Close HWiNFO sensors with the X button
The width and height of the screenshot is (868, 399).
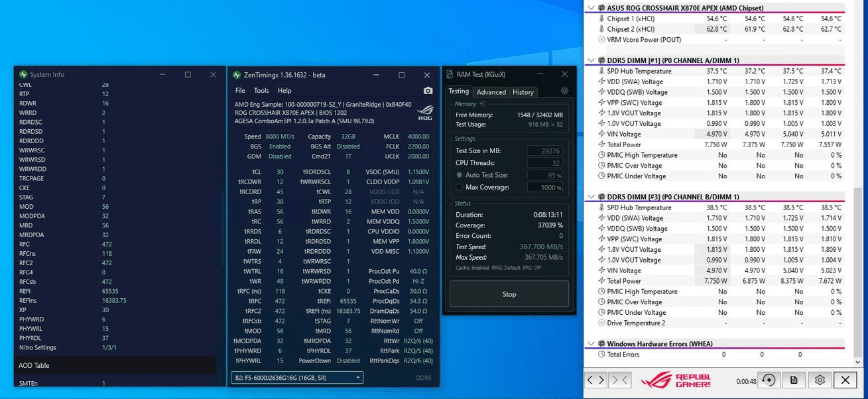pos(845,380)
